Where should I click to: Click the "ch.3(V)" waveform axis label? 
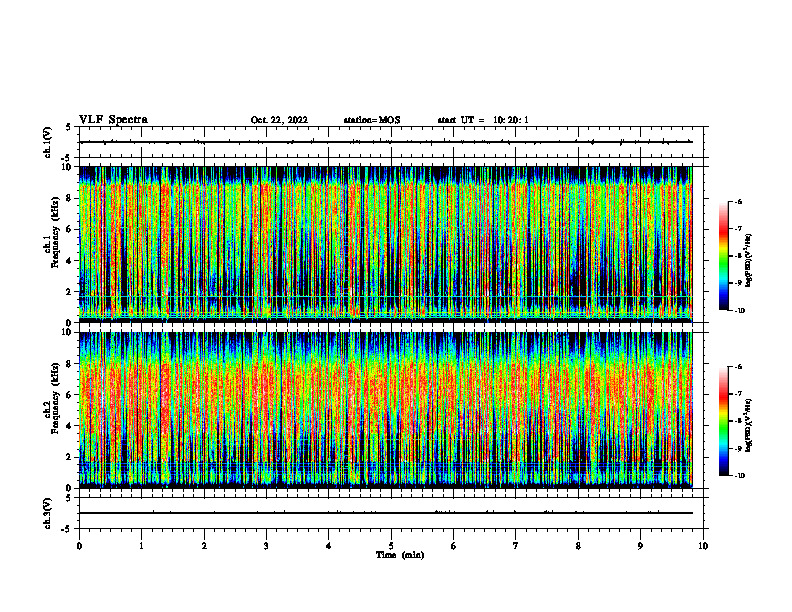point(47,514)
